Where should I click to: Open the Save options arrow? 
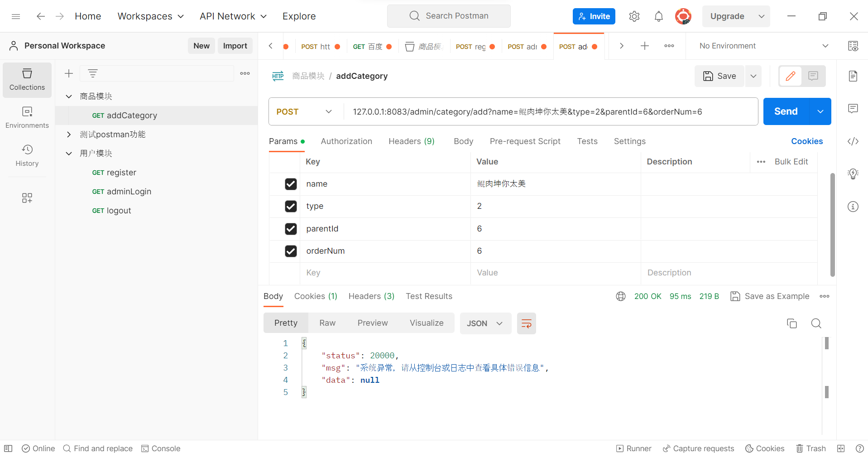(x=753, y=76)
